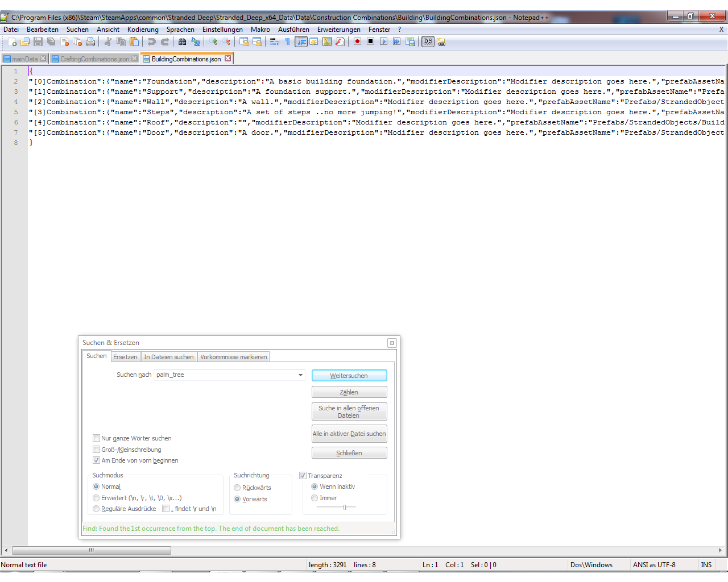
Task: Open Find via the binoculars icon
Action: (x=182, y=41)
